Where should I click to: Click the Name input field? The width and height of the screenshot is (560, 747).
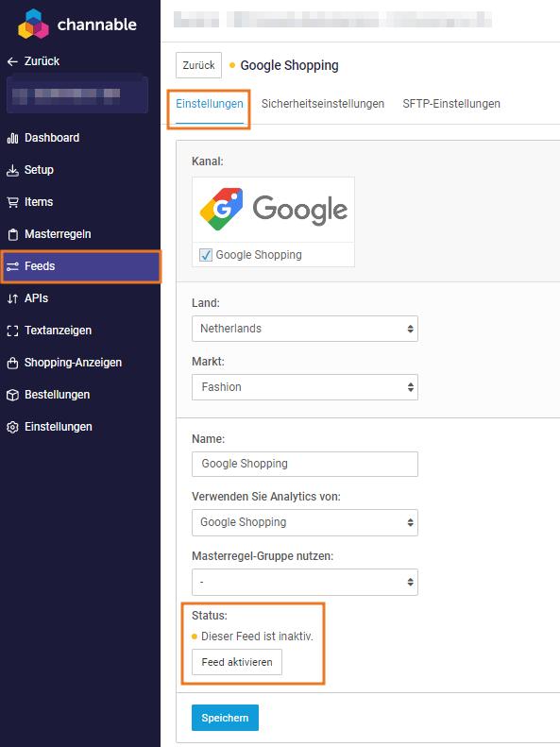305,464
